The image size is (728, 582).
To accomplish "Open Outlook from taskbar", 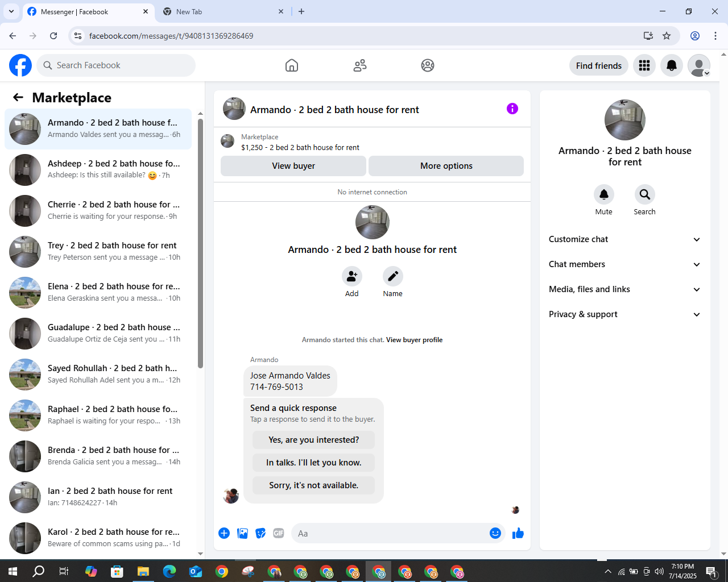I will [195, 571].
